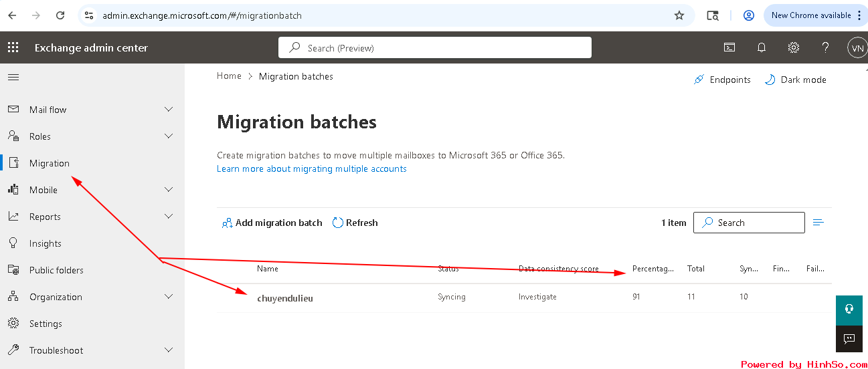Screen dimensions: 868x369
Task: Click the sidebar Settings gear icon
Action: tap(13, 324)
